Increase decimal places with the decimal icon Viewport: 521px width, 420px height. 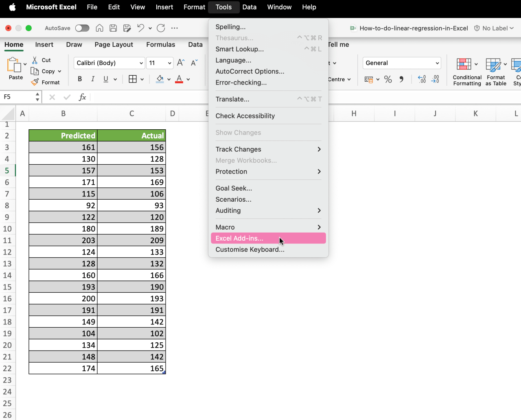(x=421, y=79)
